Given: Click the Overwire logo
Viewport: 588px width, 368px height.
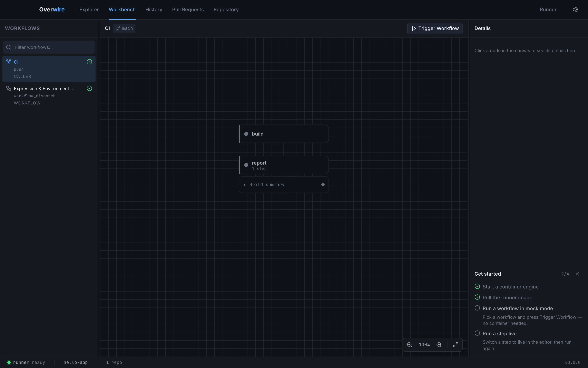Looking at the screenshot, I should tap(52, 9).
